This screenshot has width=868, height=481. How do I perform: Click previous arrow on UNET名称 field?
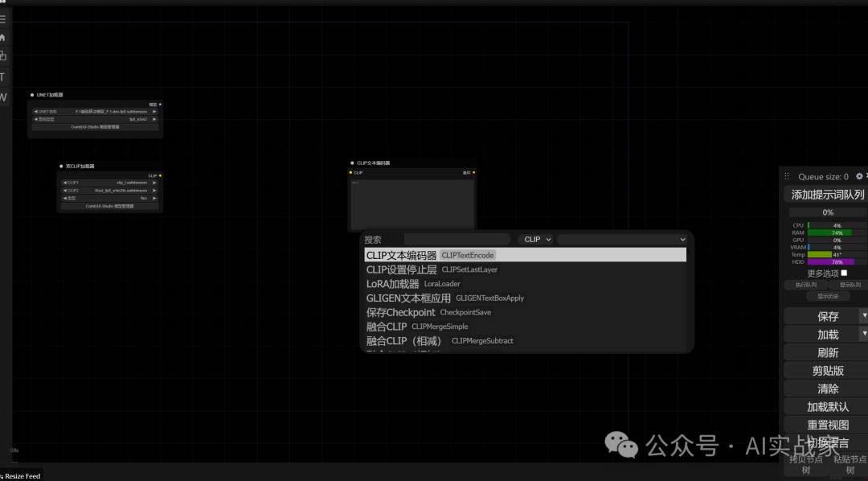(36, 111)
